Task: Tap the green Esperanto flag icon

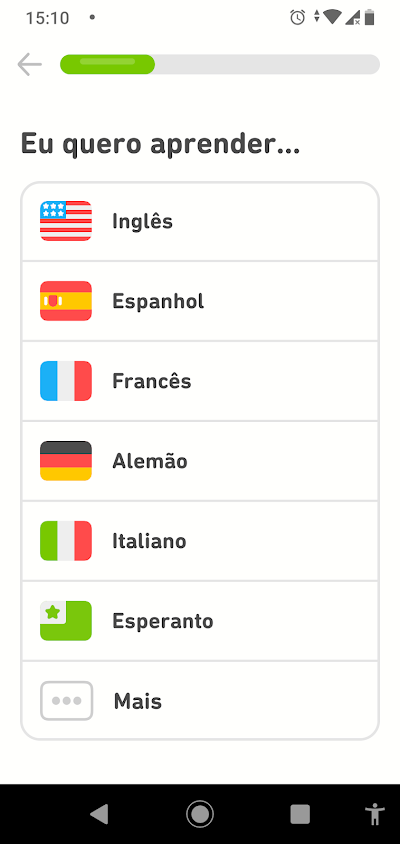Action: (66, 621)
